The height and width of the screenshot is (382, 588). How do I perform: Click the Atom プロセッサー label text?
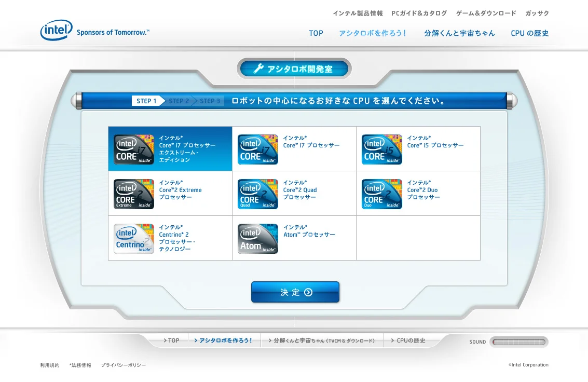tap(309, 231)
